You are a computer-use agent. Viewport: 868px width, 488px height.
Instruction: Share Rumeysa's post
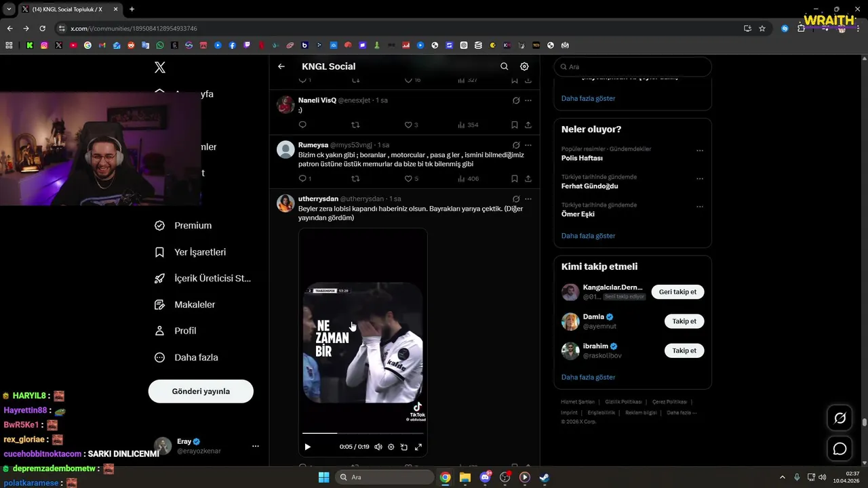tap(528, 179)
